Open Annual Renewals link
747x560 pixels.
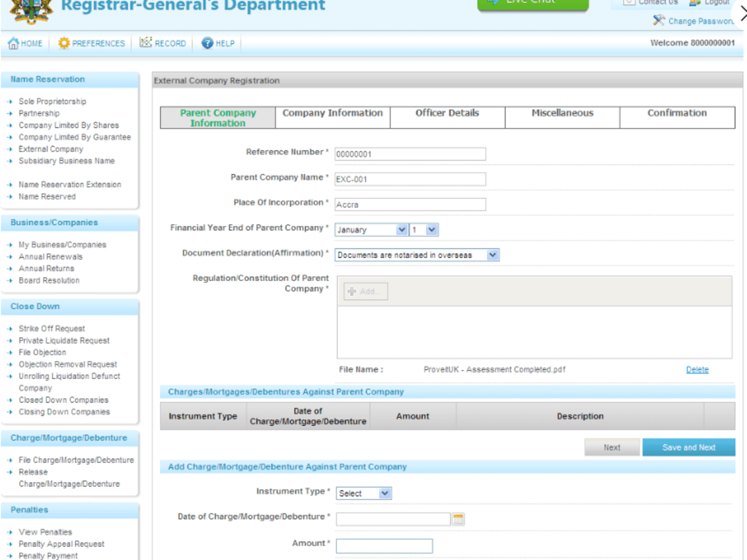point(50,257)
